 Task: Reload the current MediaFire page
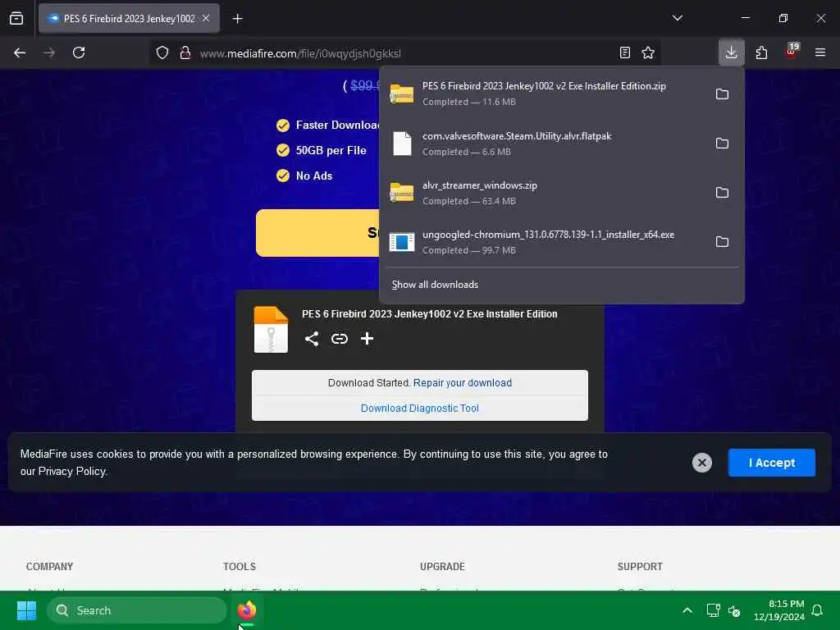79,52
